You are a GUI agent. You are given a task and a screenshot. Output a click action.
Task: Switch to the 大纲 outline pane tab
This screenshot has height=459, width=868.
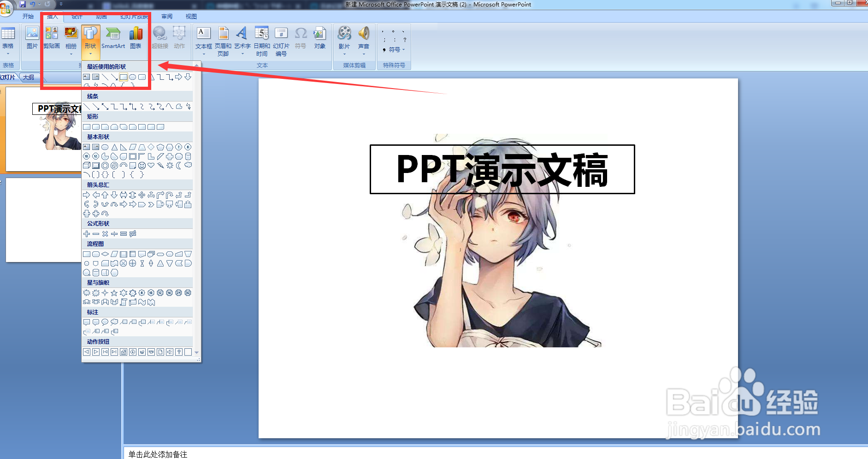tap(29, 77)
